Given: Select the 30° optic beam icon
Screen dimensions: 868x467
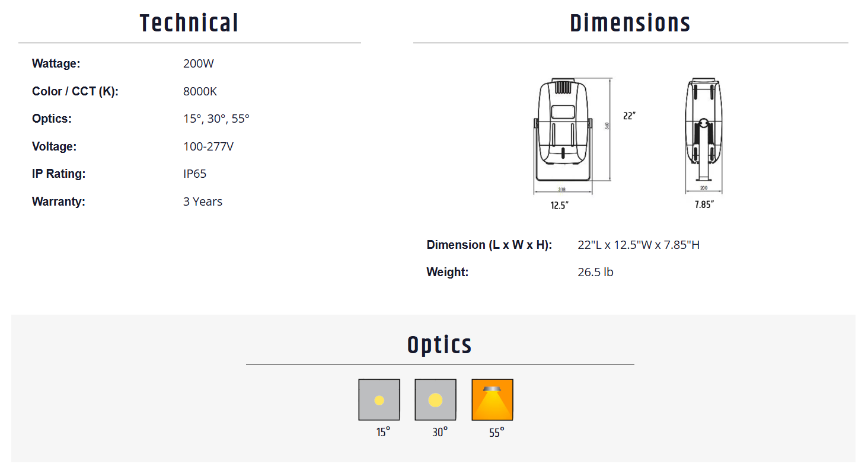Looking at the screenshot, I should (x=435, y=400).
